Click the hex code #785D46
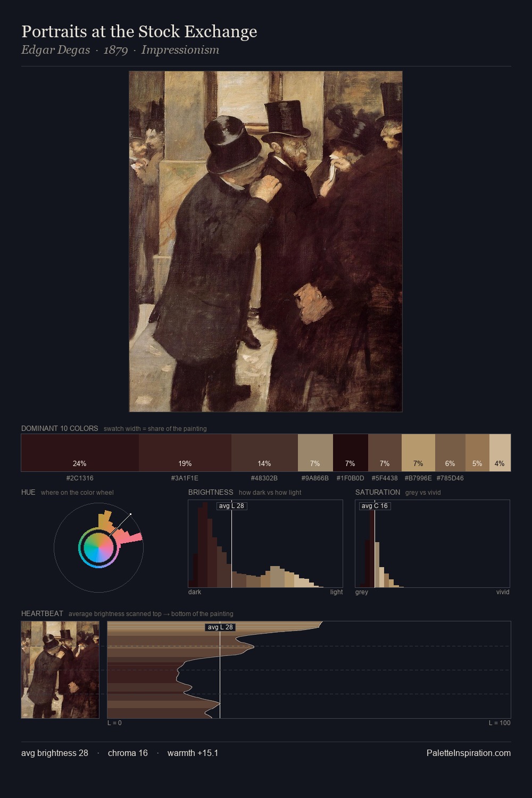This screenshot has width=532, height=798. pyautogui.click(x=450, y=478)
